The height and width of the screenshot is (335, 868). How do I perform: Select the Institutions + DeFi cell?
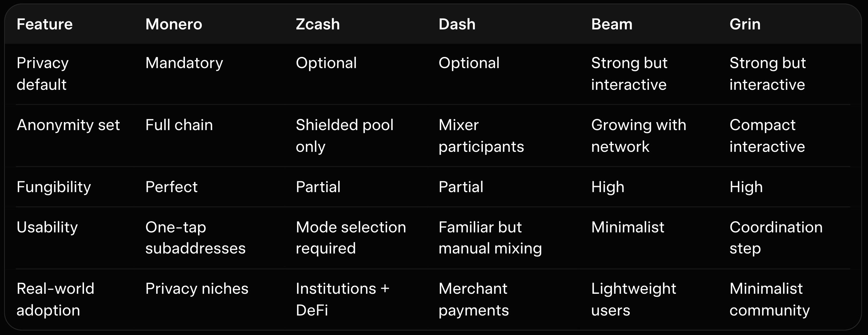(x=342, y=299)
